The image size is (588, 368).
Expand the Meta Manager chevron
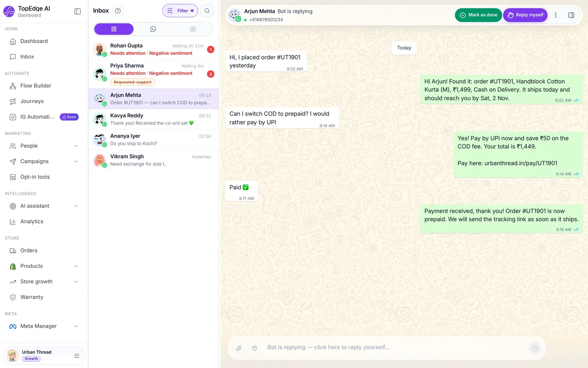pos(76,326)
